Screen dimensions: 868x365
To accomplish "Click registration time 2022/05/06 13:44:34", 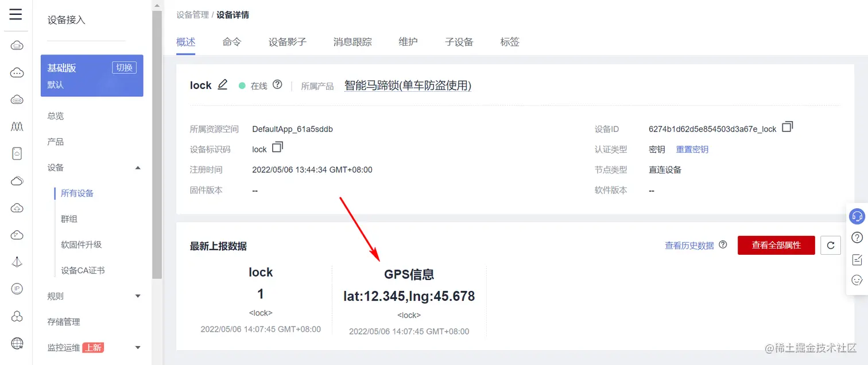I will click(312, 170).
